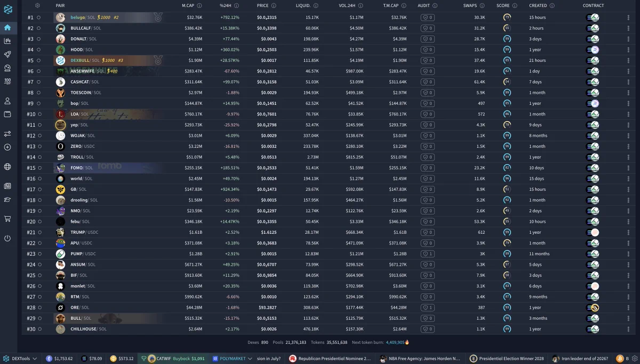Open Presidential Election Winner 2028 market
This screenshot has height=364, width=640.
pyautogui.click(x=507, y=359)
